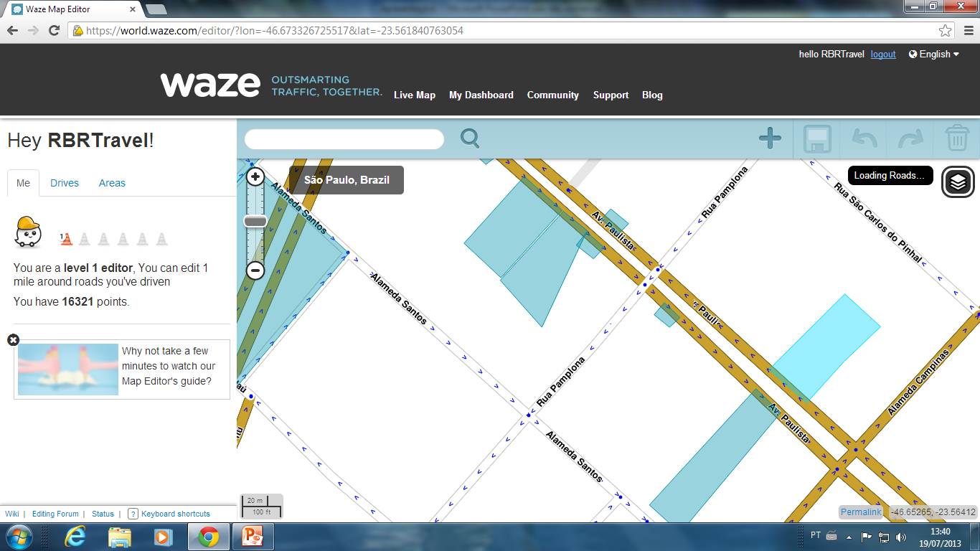Click the logout link
980x551 pixels.
tap(883, 54)
